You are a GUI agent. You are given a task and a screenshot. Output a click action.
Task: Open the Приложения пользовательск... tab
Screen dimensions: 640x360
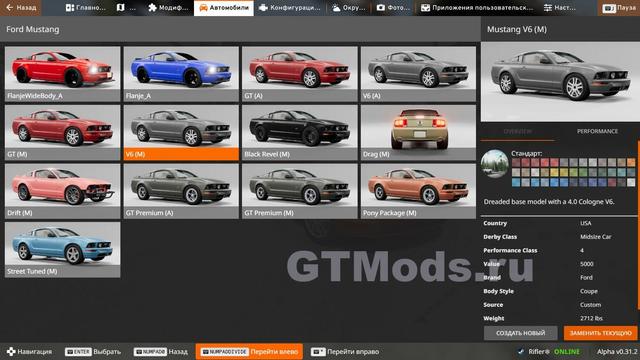(477, 8)
